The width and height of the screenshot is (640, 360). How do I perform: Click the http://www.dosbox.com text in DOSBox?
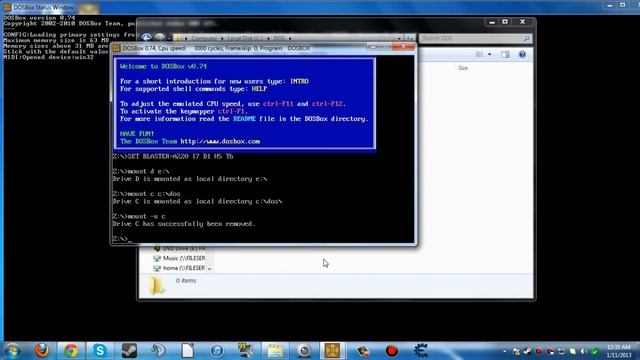220,141
